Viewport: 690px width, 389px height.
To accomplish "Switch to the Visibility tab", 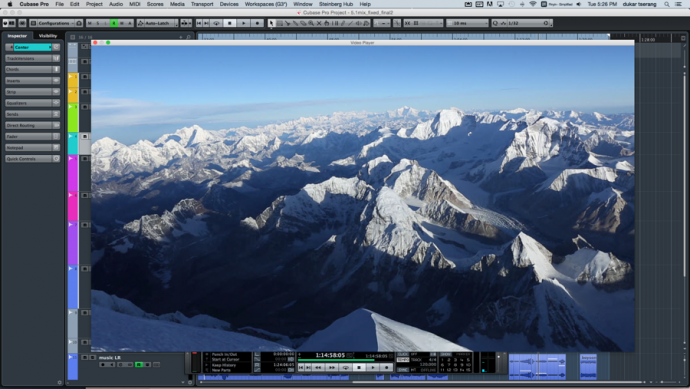I will (48, 36).
